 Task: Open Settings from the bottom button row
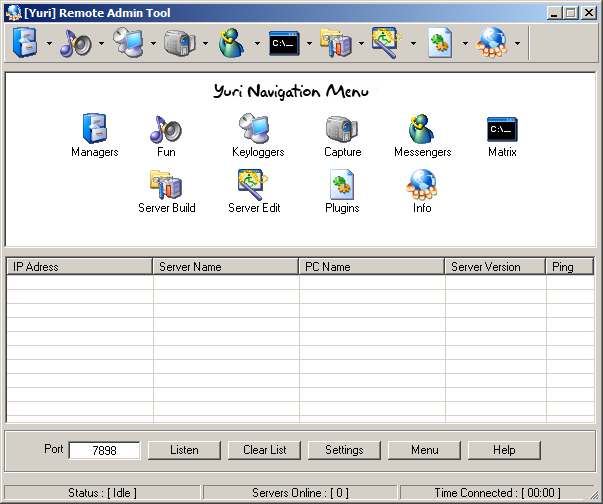point(344,450)
